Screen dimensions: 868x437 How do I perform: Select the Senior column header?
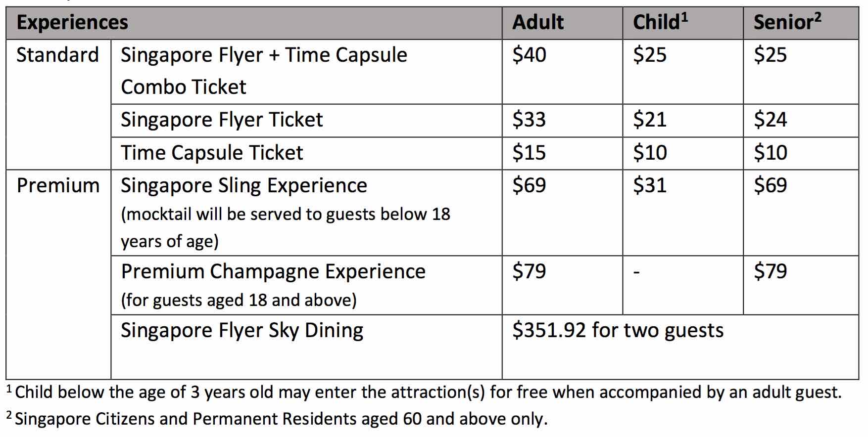(787, 23)
